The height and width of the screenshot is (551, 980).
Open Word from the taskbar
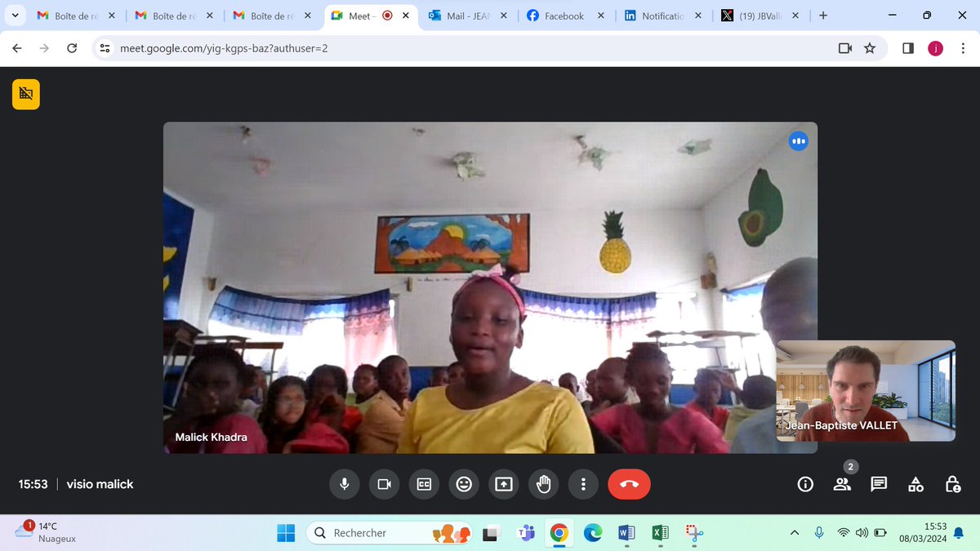[626, 533]
